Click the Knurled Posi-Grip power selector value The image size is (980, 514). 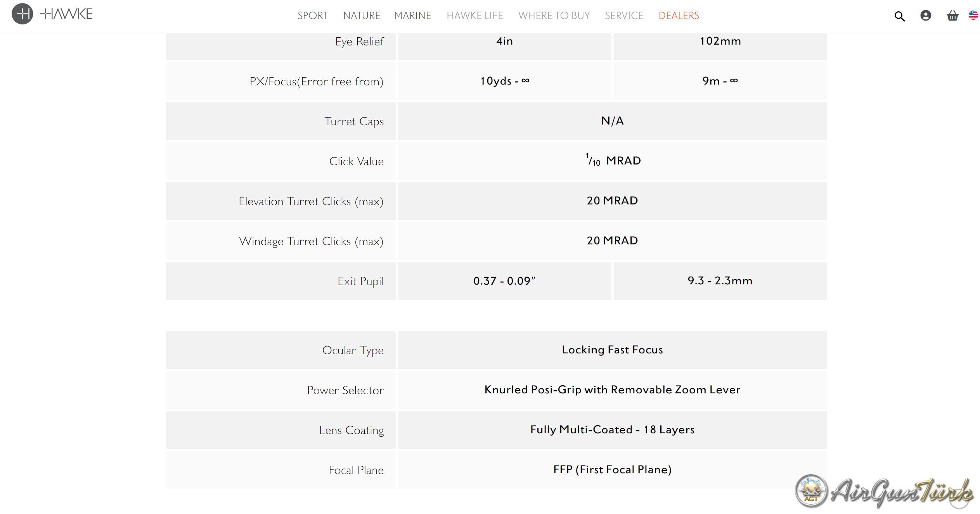[x=612, y=389]
